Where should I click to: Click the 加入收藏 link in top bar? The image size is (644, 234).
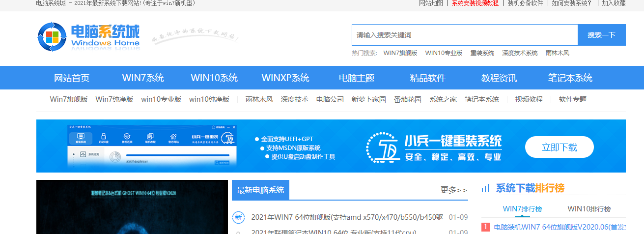coord(614,3)
